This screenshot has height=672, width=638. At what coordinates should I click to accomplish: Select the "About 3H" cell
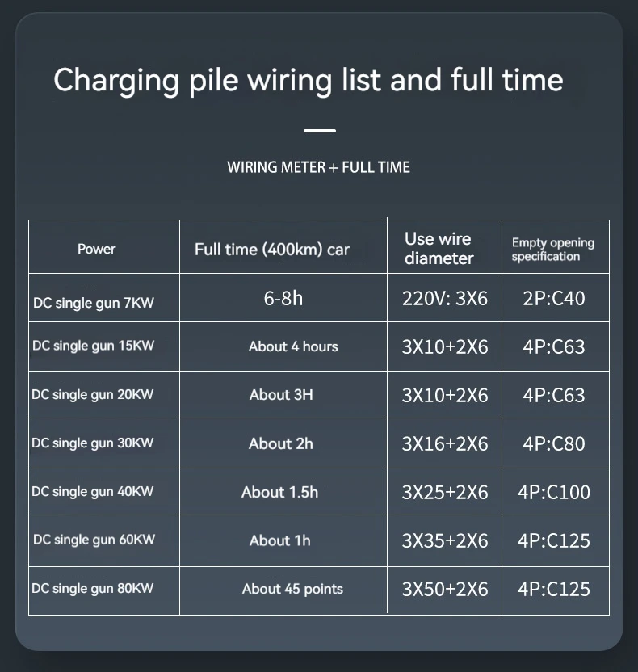tap(281, 395)
